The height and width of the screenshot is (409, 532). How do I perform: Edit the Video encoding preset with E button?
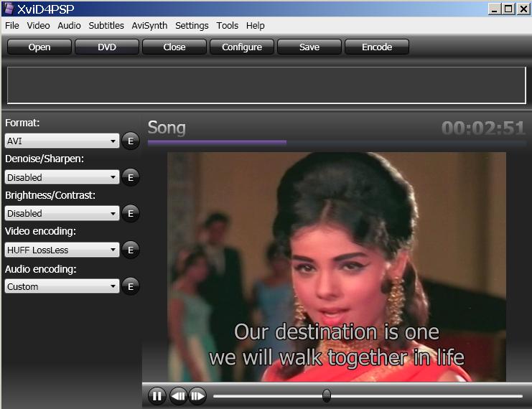(131, 250)
